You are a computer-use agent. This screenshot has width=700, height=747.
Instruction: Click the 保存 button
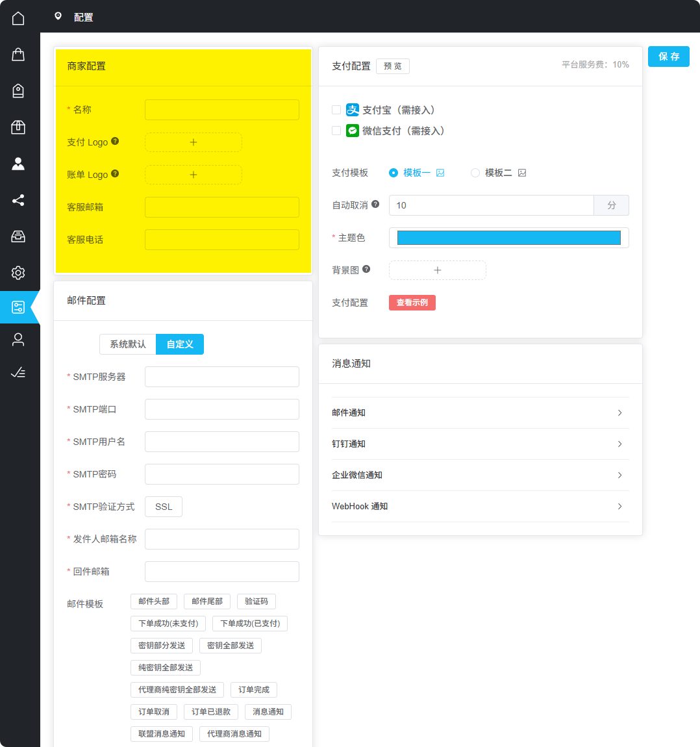[668, 57]
